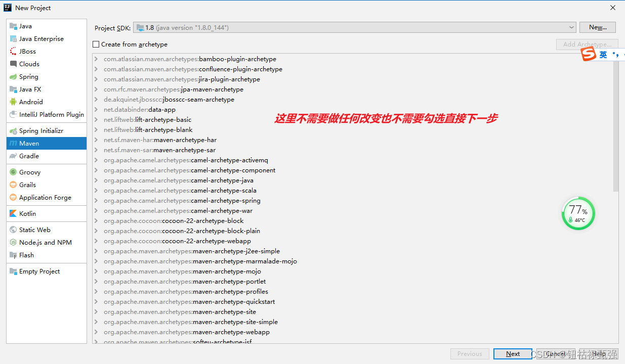
Task: Click the Gradle elephant icon
Action: click(14, 156)
